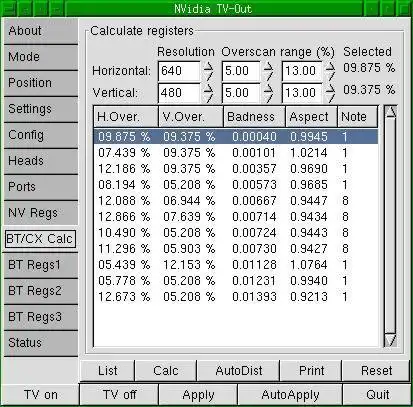413x407 pixels.
Task: Decrease vertical maximum overscan via down arrow
Action: pos(330,98)
